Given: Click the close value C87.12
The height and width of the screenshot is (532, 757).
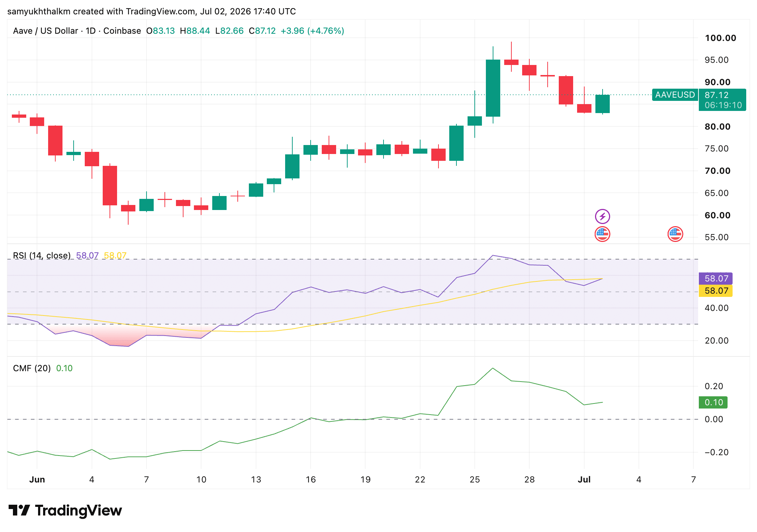Looking at the screenshot, I should point(262,31).
